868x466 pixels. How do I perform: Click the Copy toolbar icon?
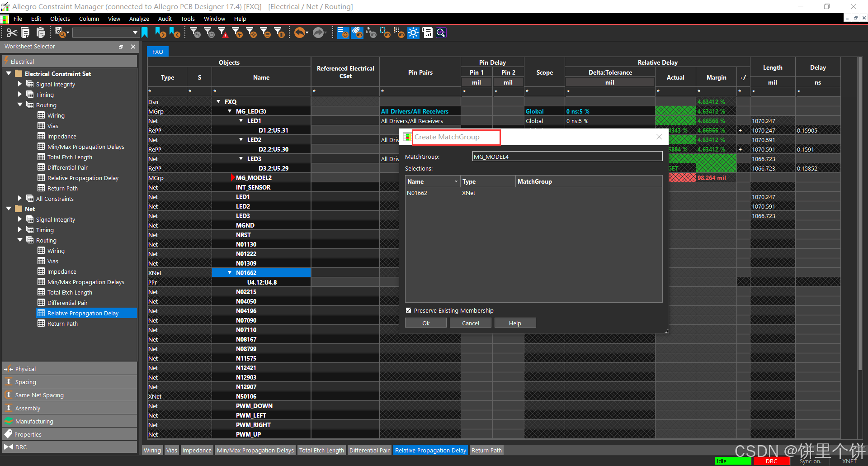[26, 33]
